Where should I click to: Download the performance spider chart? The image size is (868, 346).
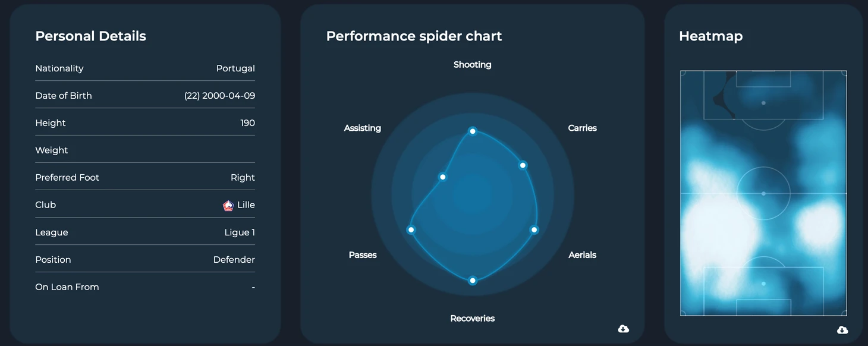click(x=623, y=329)
